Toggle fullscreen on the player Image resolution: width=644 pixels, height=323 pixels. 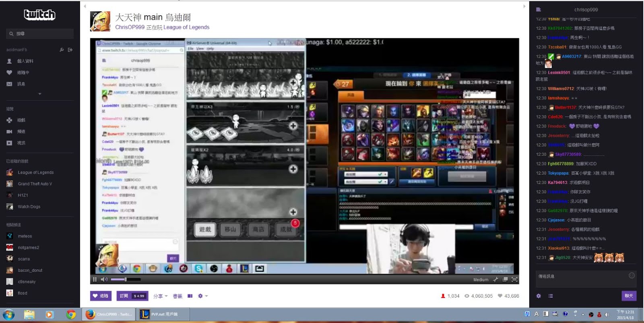point(514,279)
